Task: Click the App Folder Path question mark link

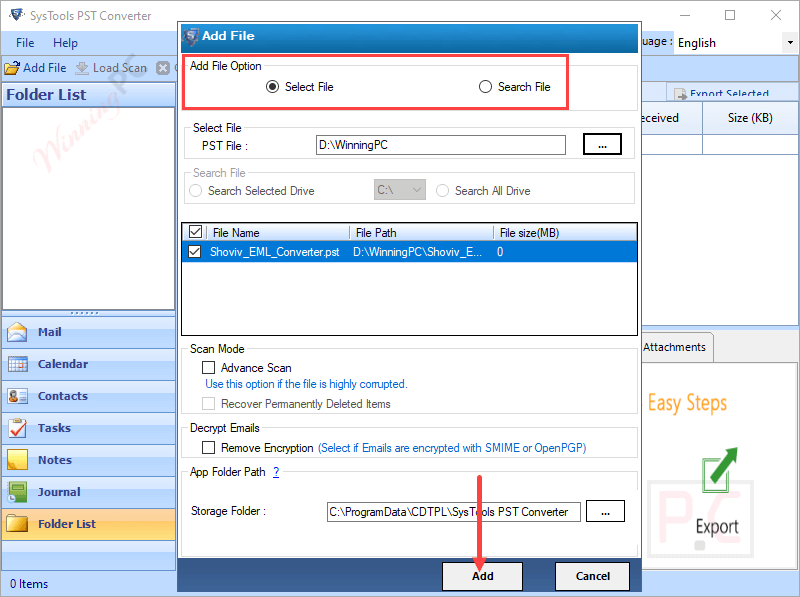Action: coord(276,472)
